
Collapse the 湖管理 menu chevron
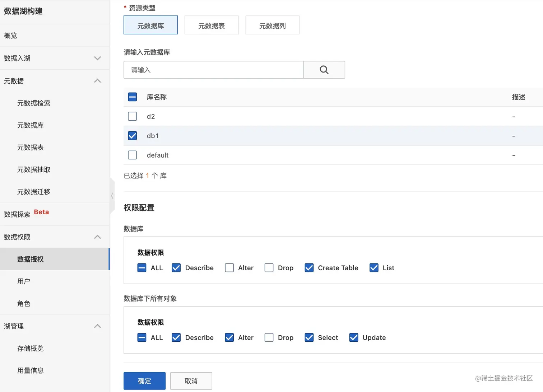click(x=97, y=326)
